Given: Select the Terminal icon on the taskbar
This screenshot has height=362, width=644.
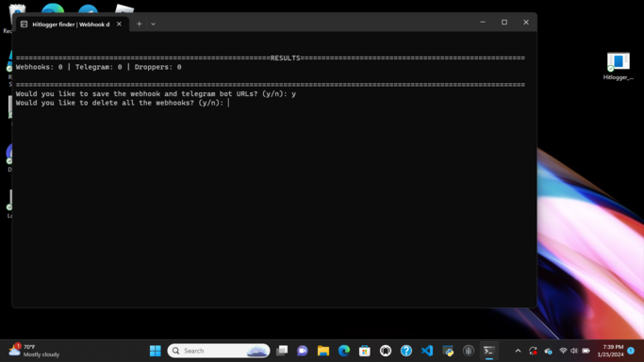Looking at the screenshot, I should point(488,351).
